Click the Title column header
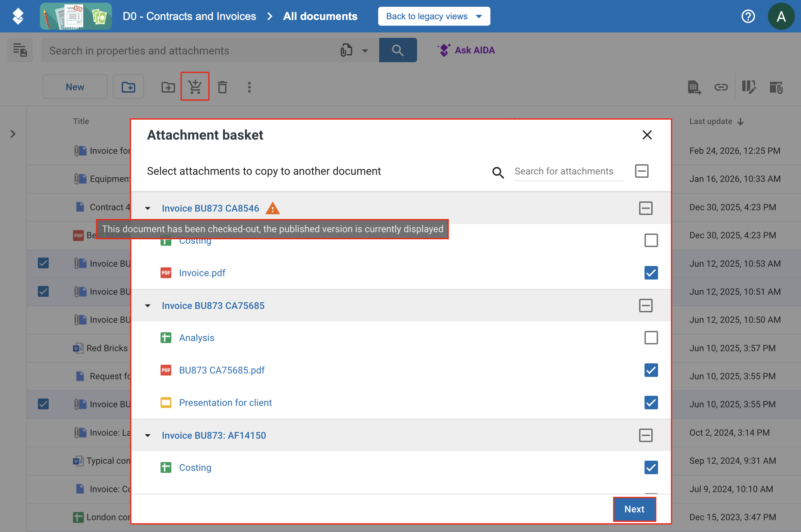Viewport: 801px width, 532px height. tap(81, 121)
